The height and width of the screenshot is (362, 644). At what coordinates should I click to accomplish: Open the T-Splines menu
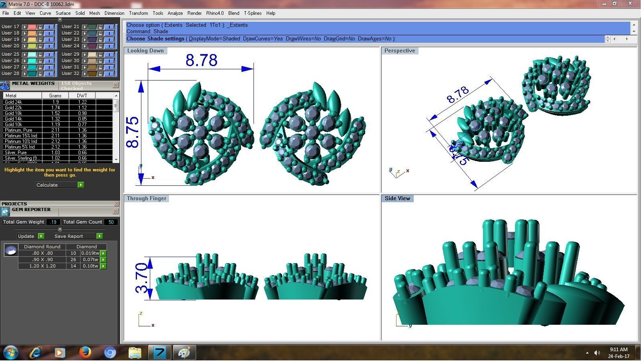[x=254, y=13]
